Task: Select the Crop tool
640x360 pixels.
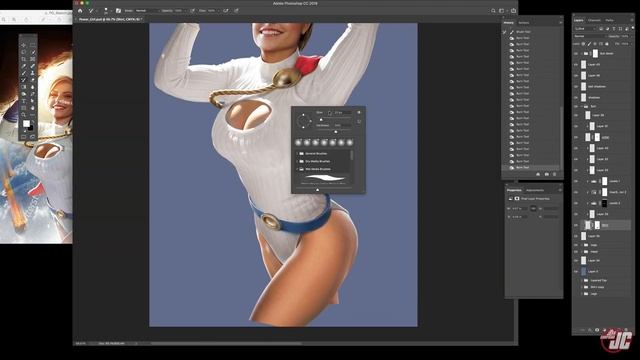Action: (x=24, y=59)
